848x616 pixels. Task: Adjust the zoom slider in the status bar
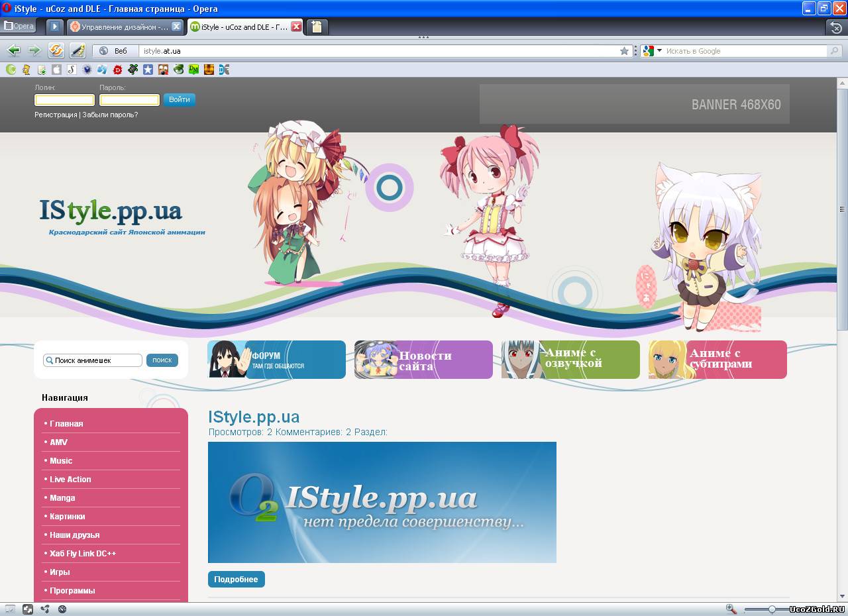point(771,609)
